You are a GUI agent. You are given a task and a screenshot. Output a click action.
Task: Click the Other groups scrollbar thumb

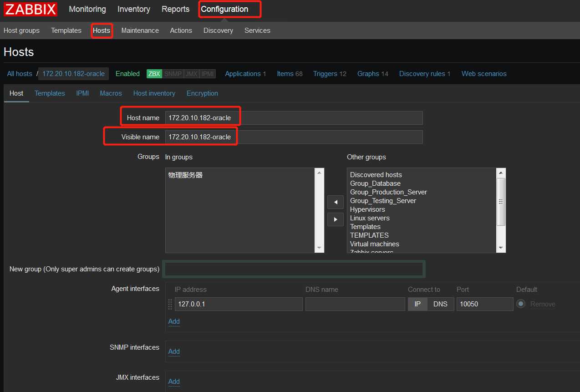[501, 202]
